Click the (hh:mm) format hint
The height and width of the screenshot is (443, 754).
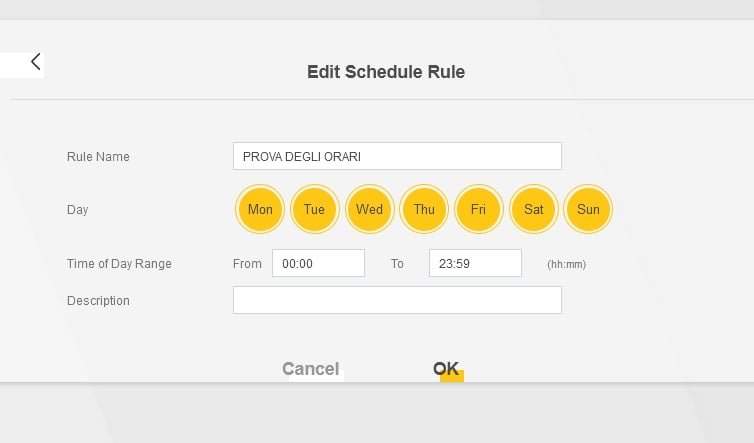(566, 265)
